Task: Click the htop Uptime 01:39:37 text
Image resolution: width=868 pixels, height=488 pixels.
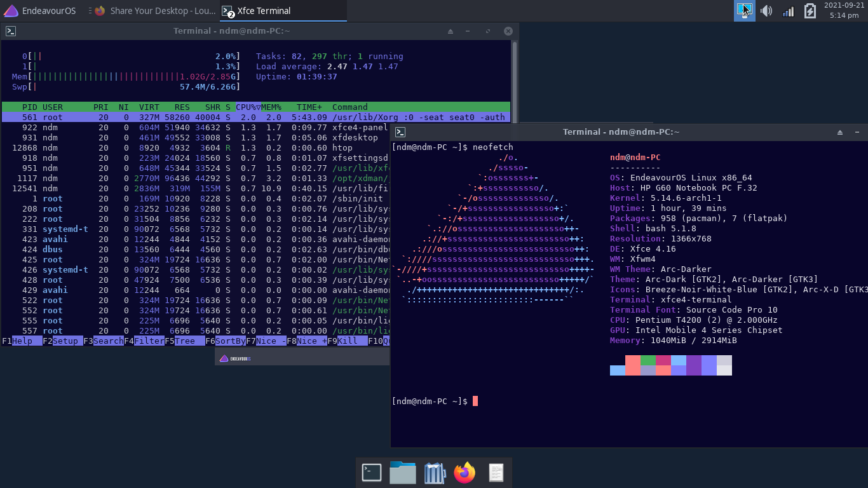Action: point(297,76)
